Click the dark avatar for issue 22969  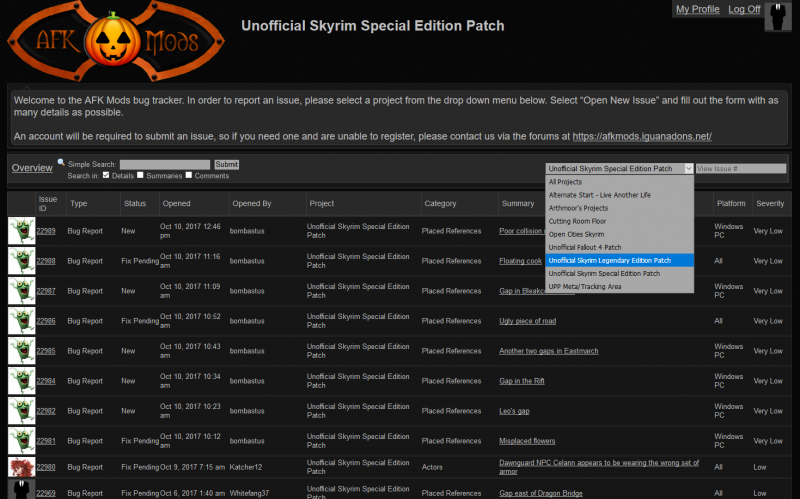pyautogui.click(x=21, y=489)
